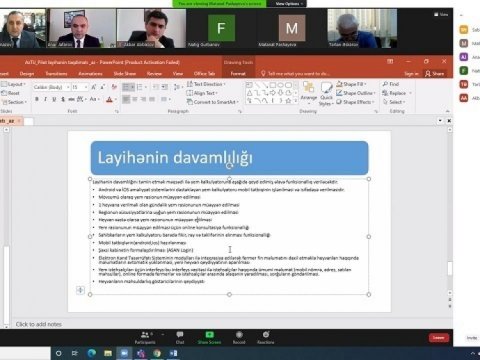Toggle underline formatting
The height and width of the screenshot is (360, 480).
[54, 99]
